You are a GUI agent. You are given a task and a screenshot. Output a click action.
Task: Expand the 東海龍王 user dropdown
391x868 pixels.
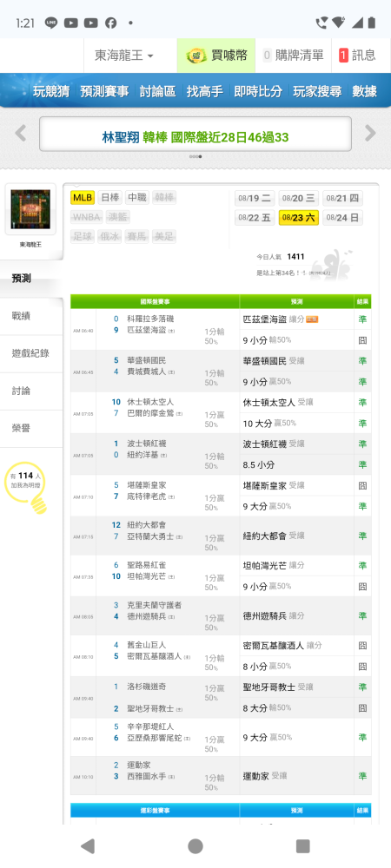click(124, 56)
